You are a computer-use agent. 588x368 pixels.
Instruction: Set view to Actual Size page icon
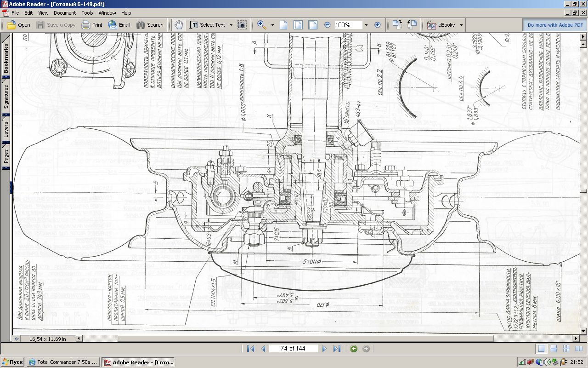(x=283, y=25)
